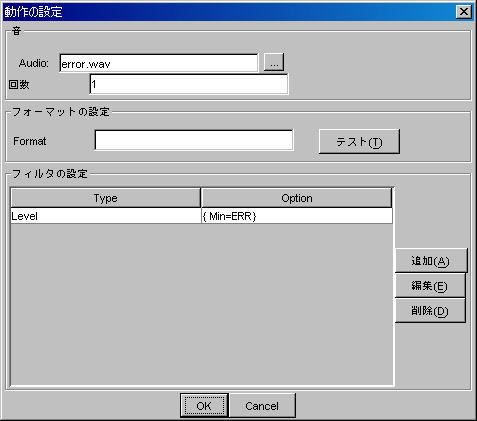
Task: Select the Level filter row
Action: coord(201,216)
